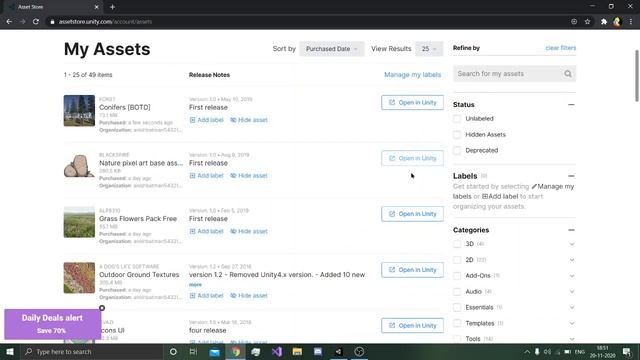
Task: Open Unity Hub icon in taskbar
Action: (x=338, y=351)
